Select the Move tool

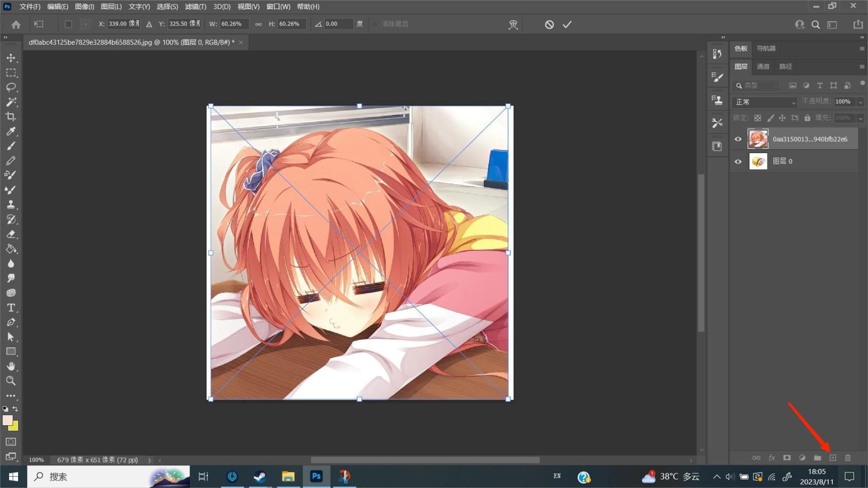click(x=11, y=58)
